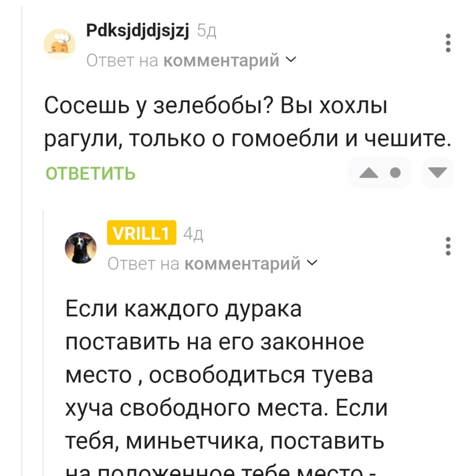Click the '4д' timestamp
Viewport: 468px width, 476px height.
coord(193,233)
